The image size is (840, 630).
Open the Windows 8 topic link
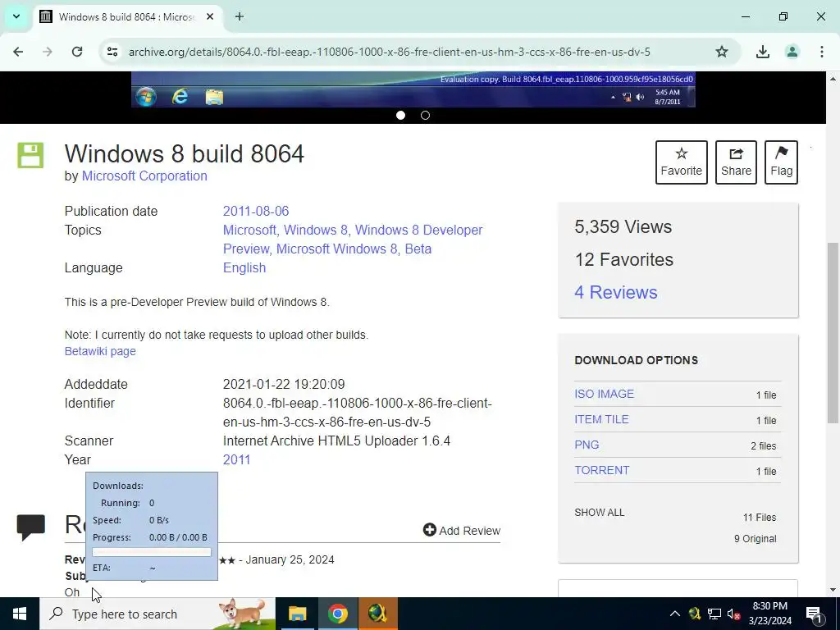(316, 230)
